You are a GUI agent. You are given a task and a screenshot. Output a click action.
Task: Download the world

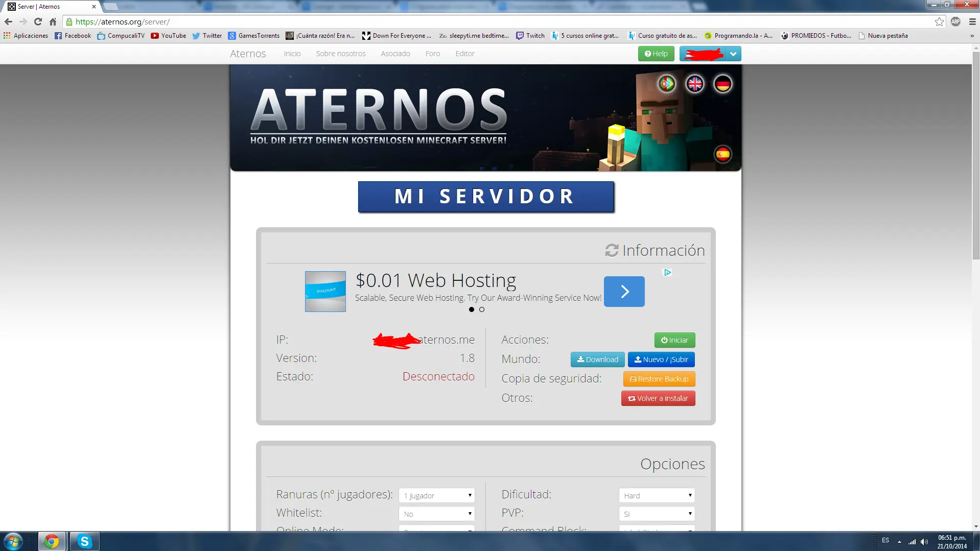(597, 360)
